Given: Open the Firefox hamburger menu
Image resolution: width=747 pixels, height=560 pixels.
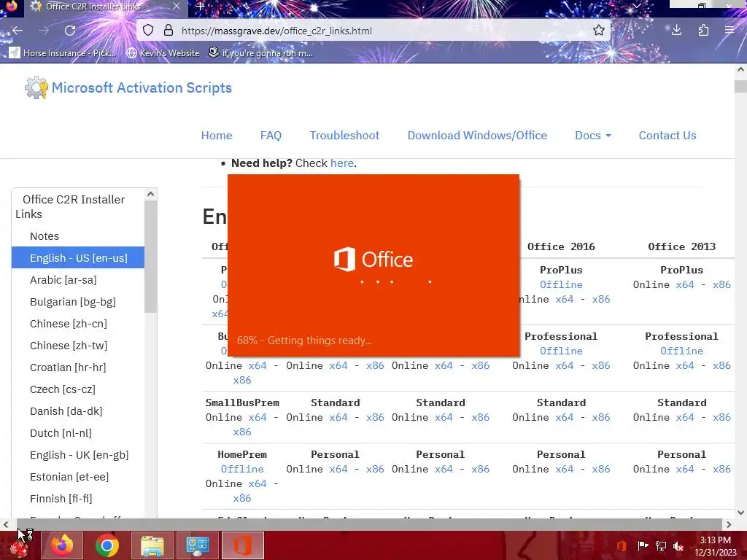Looking at the screenshot, I should point(729,31).
